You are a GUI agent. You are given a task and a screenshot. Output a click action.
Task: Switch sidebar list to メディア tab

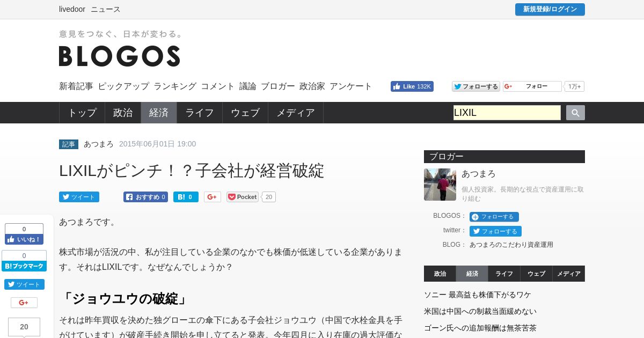[569, 274]
